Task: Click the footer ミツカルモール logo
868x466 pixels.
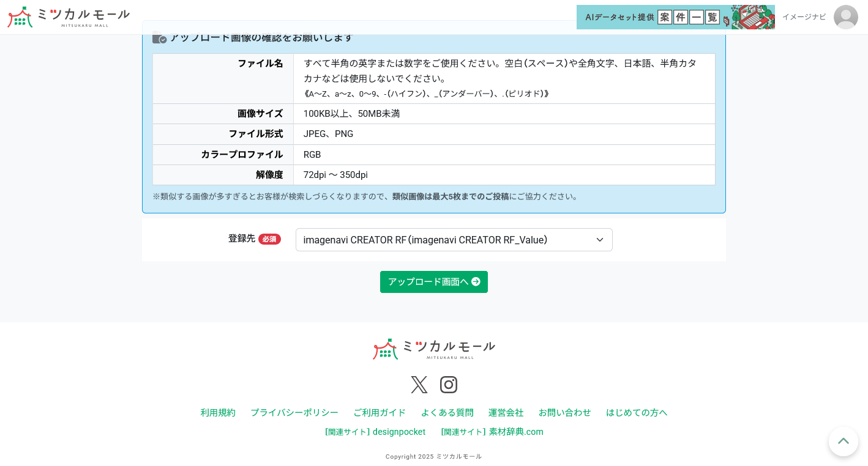Action: click(433, 349)
